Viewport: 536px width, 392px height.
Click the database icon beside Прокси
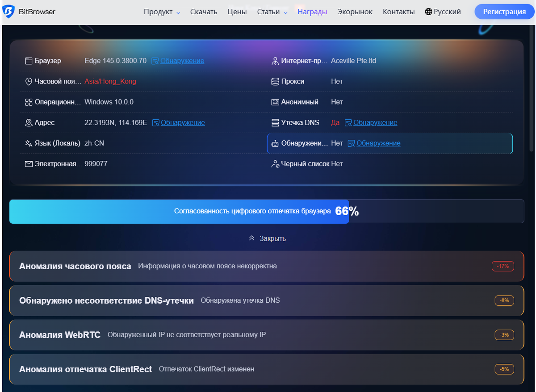pyautogui.click(x=275, y=81)
